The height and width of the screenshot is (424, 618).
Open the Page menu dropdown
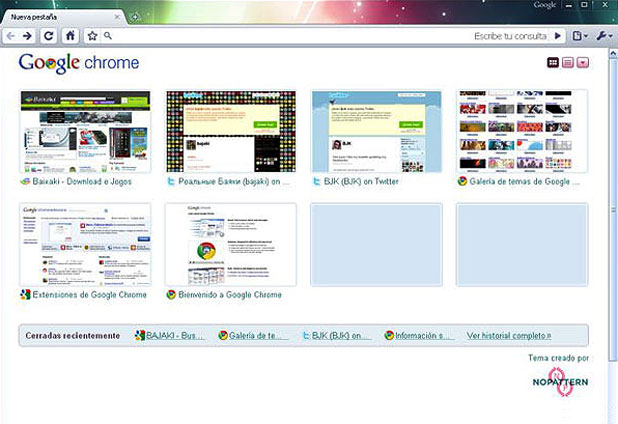pyautogui.click(x=580, y=36)
